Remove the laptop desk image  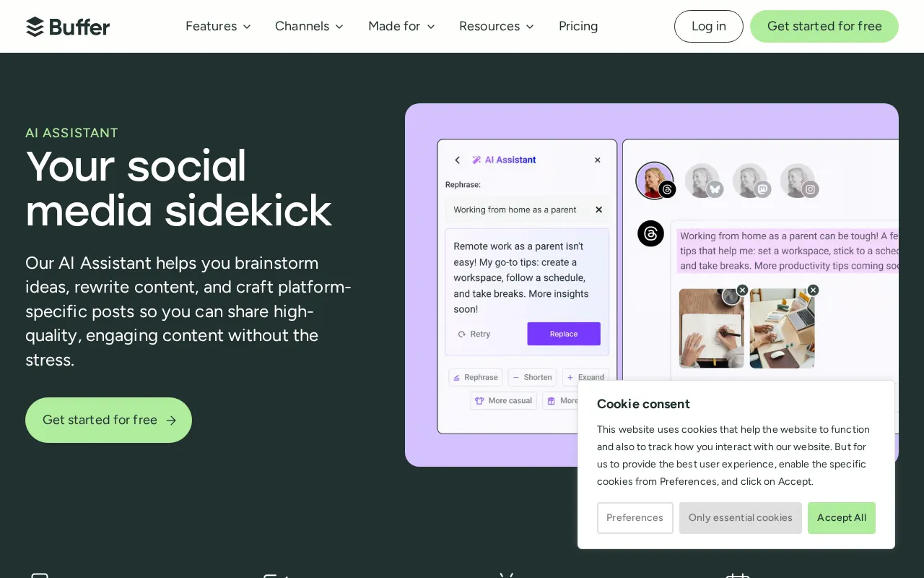(x=813, y=290)
